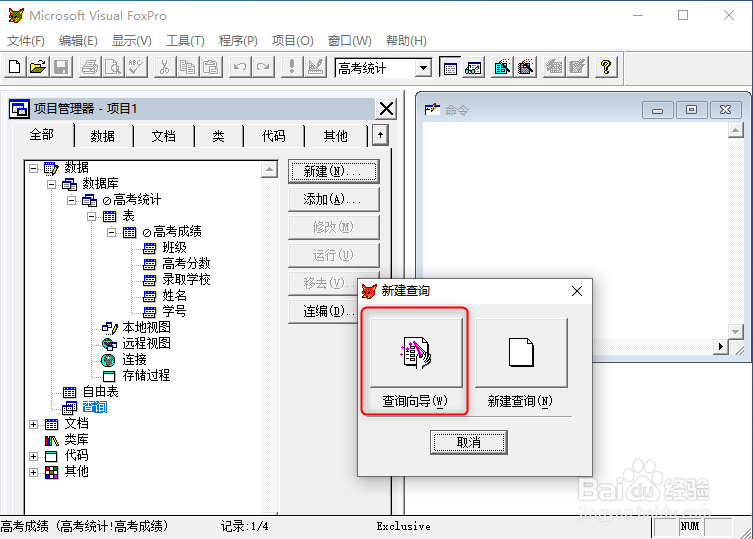This screenshot has height=539, width=753.
Task: Switch to the 代码 tab
Action: click(273, 136)
